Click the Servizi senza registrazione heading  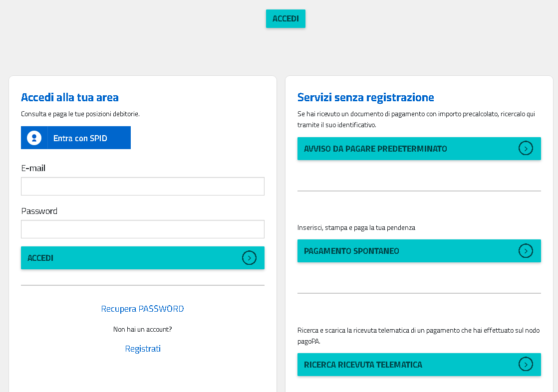pyautogui.click(x=365, y=97)
